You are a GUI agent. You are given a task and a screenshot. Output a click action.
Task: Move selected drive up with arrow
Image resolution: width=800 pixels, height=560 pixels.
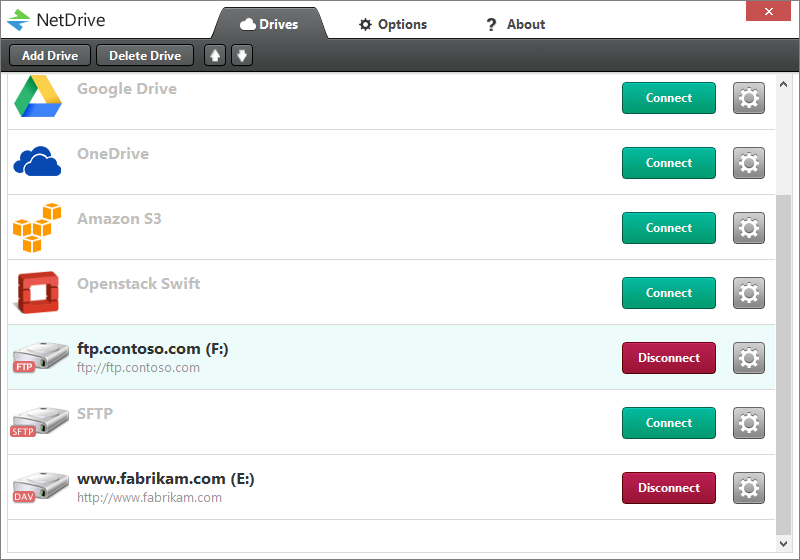click(x=215, y=55)
